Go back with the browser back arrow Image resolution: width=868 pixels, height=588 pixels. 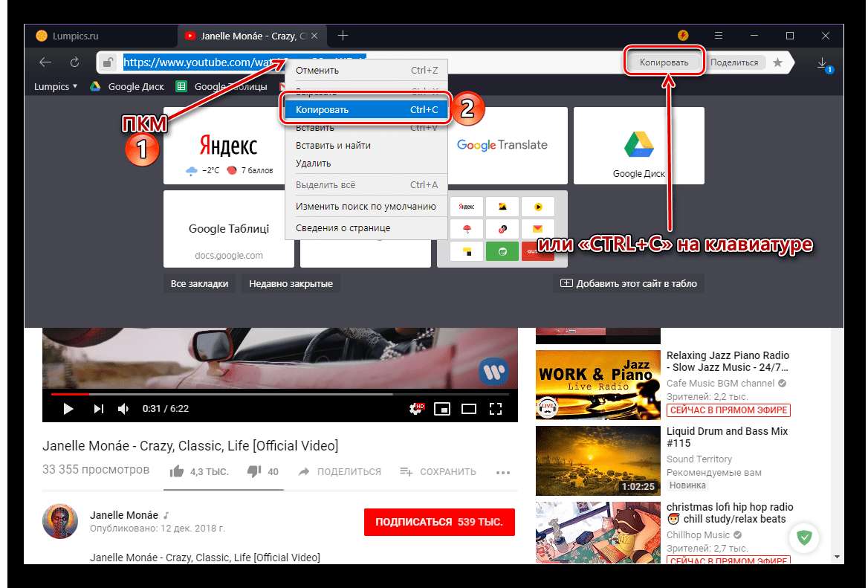click(x=45, y=62)
